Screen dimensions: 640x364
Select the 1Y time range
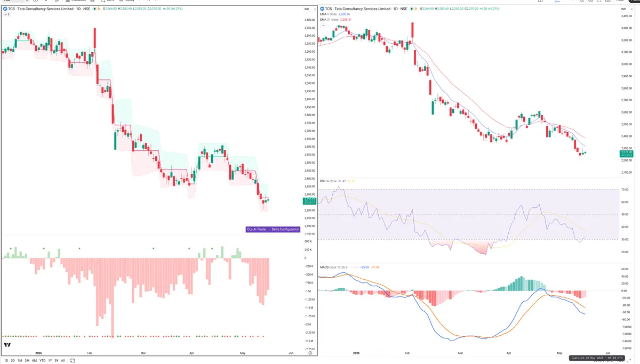tap(50, 360)
